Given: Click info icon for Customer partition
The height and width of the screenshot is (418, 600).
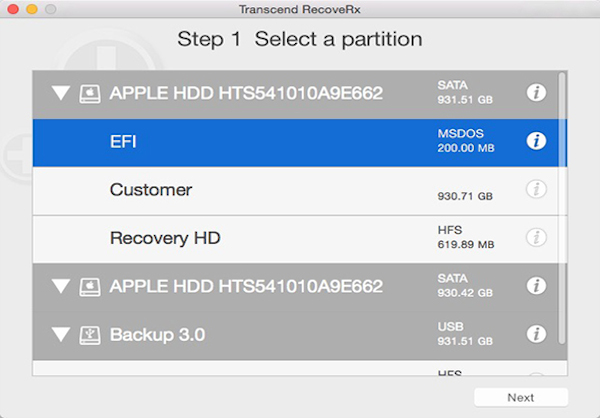Looking at the screenshot, I should (537, 189).
